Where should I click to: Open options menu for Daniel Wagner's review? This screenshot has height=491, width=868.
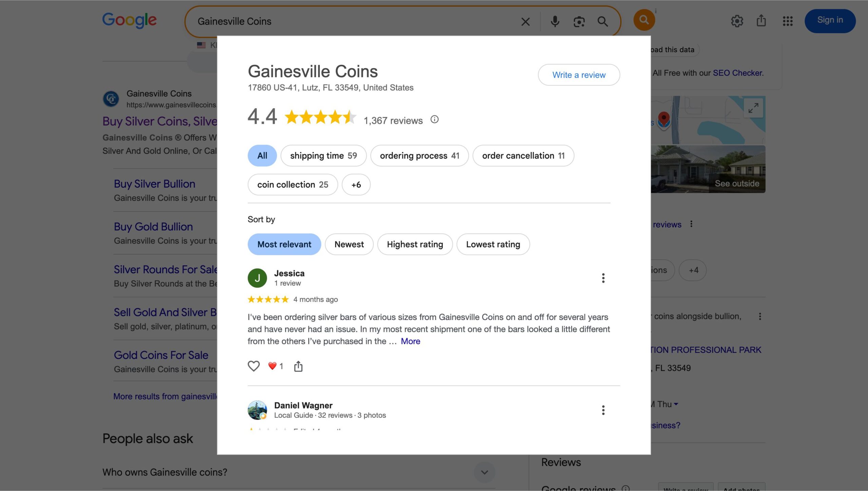[603, 410]
